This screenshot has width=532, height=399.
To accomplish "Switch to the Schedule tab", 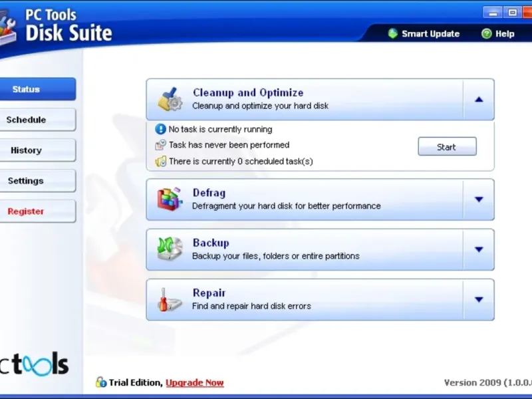I will click(38, 120).
